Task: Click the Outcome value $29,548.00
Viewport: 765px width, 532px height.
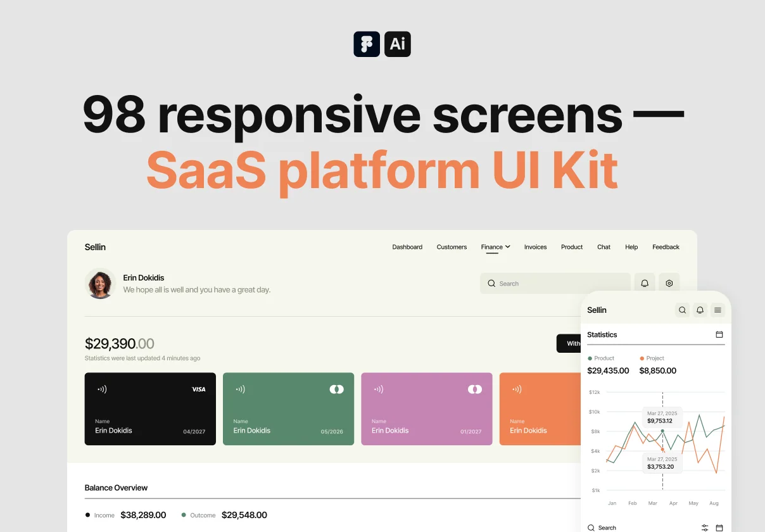Action: coord(244,515)
